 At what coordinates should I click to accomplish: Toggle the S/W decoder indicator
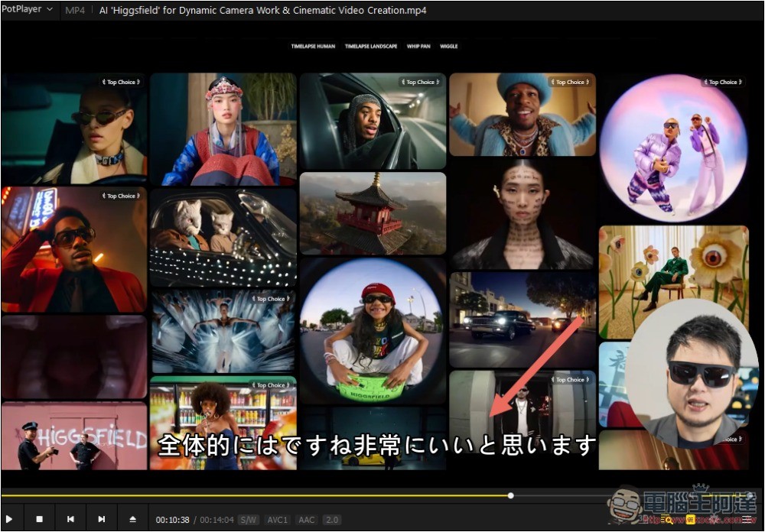point(248,520)
